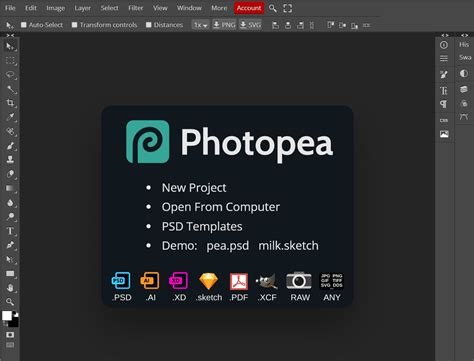Open the Channels panel icon
This screenshot has width=474, height=361.
(x=464, y=103)
